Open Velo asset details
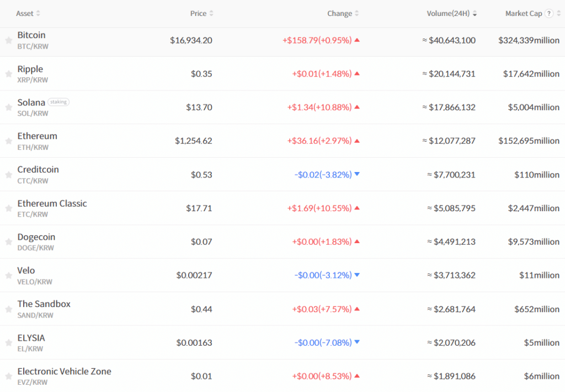Screen dimensions: 565x392 26,270
